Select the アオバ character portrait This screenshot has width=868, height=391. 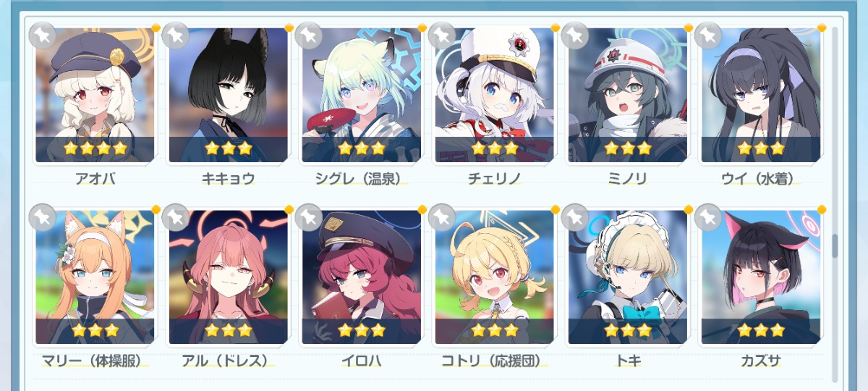95,95
